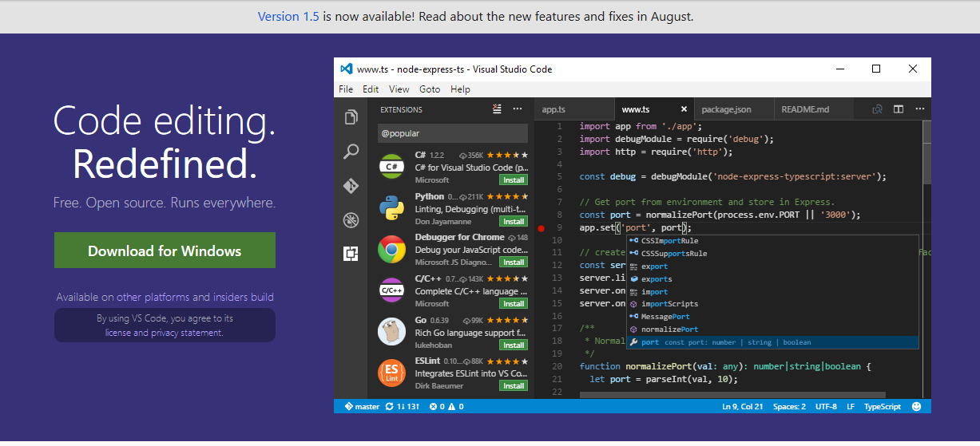
Task: Open the Debug view bug icon
Action: click(351, 220)
